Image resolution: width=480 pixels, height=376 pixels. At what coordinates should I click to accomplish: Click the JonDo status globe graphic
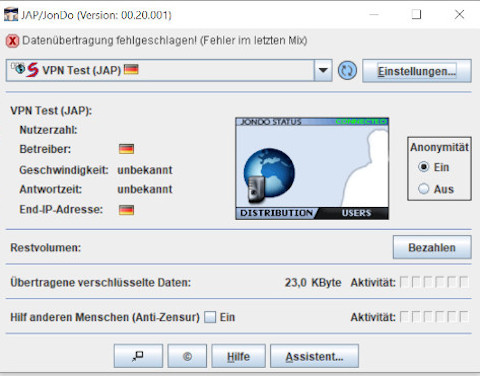pos(269,174)
